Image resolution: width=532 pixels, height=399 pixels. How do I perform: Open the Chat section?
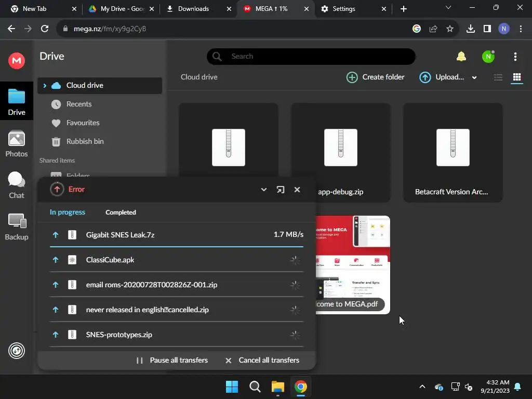coord(16,185)
